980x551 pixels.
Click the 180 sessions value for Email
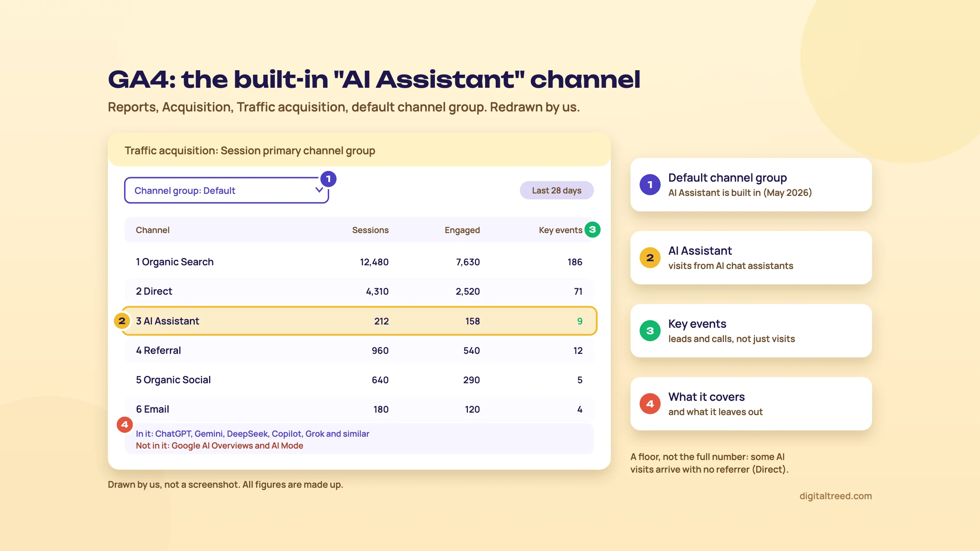(381, 409)
